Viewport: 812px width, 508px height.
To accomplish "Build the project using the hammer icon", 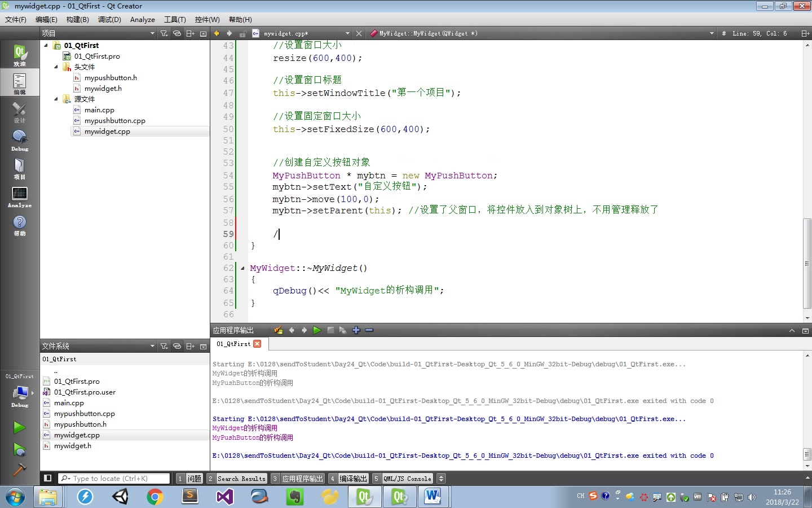I will (x=20, y=470).
